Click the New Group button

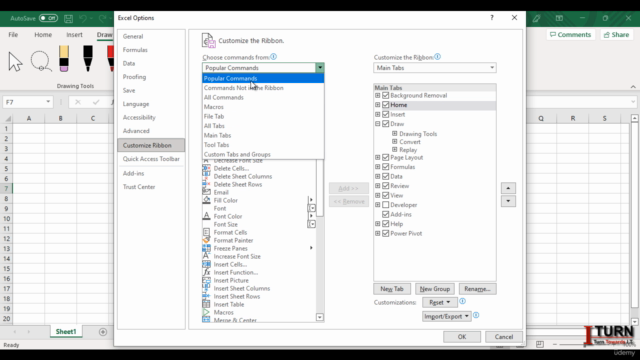435,289
